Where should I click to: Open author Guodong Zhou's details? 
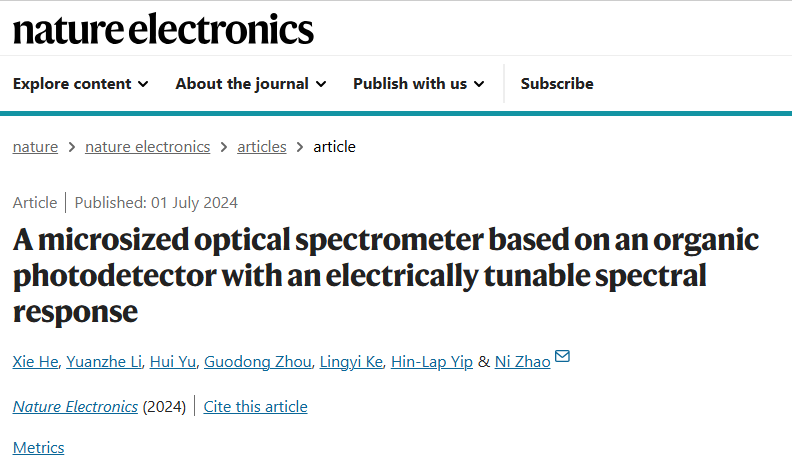(x=256, y=362)
